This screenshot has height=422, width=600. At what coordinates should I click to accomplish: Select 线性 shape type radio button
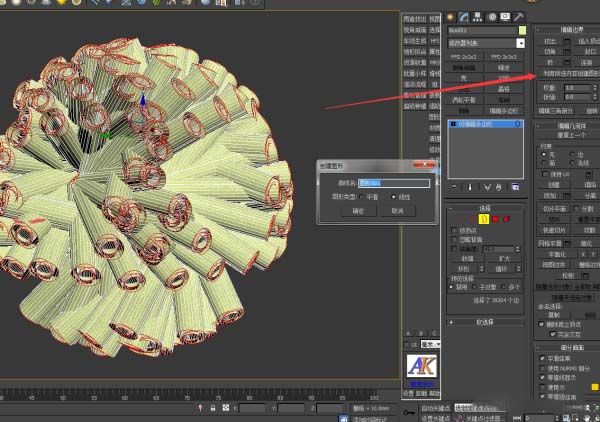pos(393,197)
